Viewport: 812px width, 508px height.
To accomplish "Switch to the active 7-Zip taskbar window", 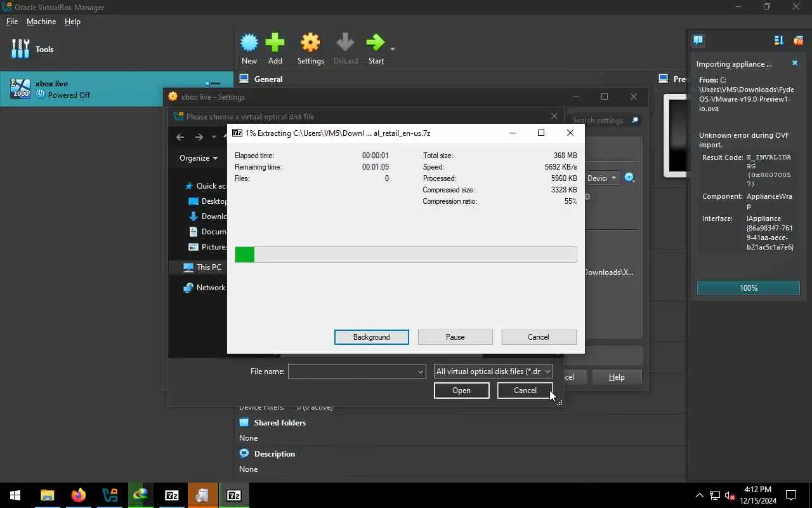I will point(233,495).
